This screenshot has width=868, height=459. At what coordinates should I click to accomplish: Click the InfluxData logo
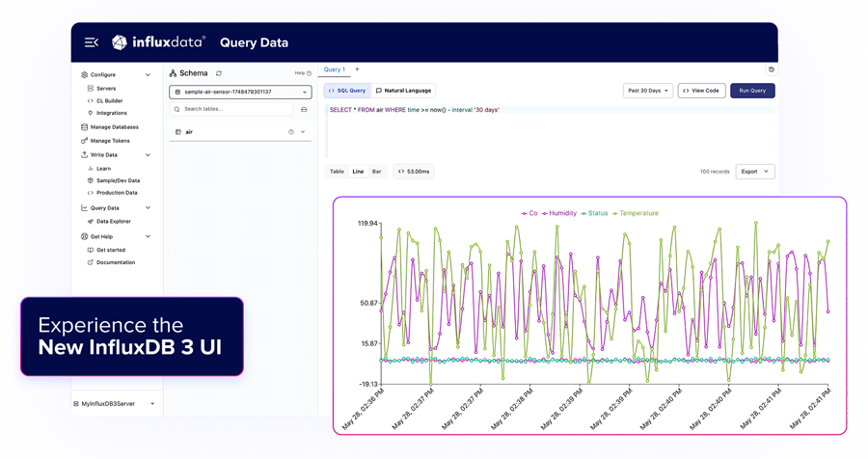[x=158, y=42]
